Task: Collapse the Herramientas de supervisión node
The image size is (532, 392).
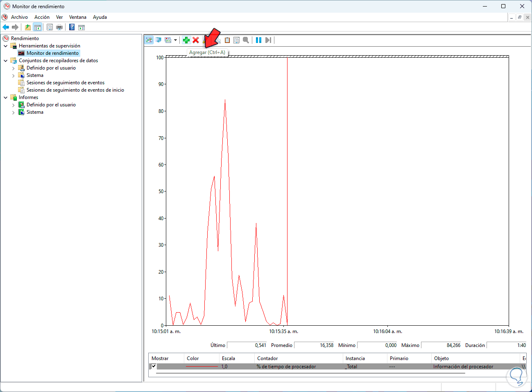Action: (6, 46)
